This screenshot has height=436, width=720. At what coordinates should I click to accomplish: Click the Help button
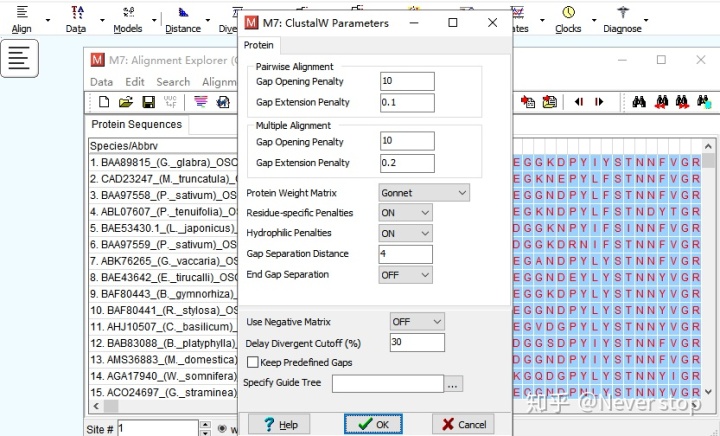[279, 424]
